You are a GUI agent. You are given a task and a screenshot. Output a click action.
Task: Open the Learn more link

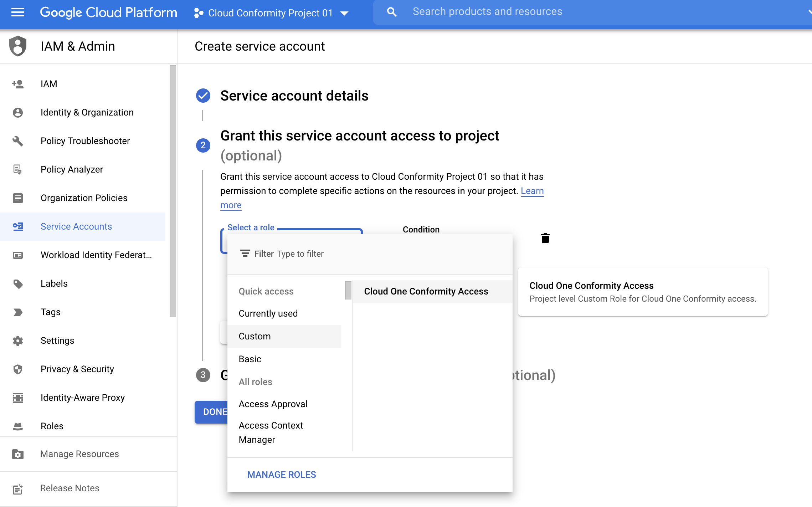point(532,191)
